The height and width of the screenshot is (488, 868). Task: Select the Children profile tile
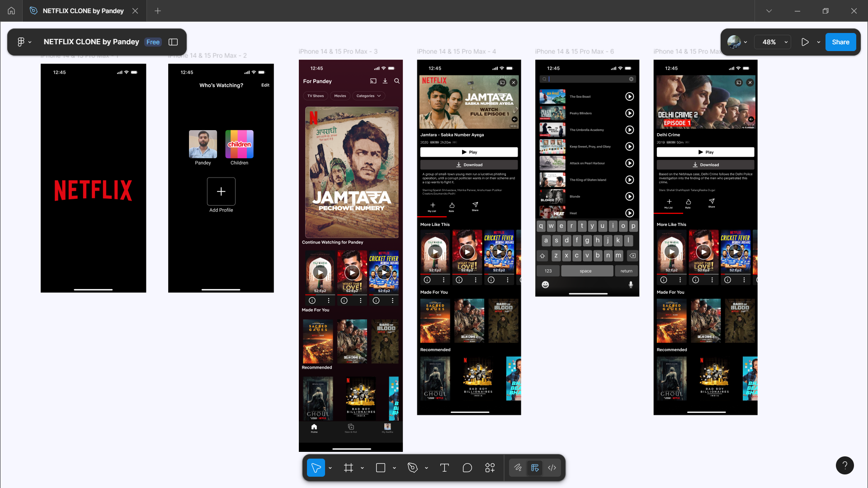[x=239, y=144]
